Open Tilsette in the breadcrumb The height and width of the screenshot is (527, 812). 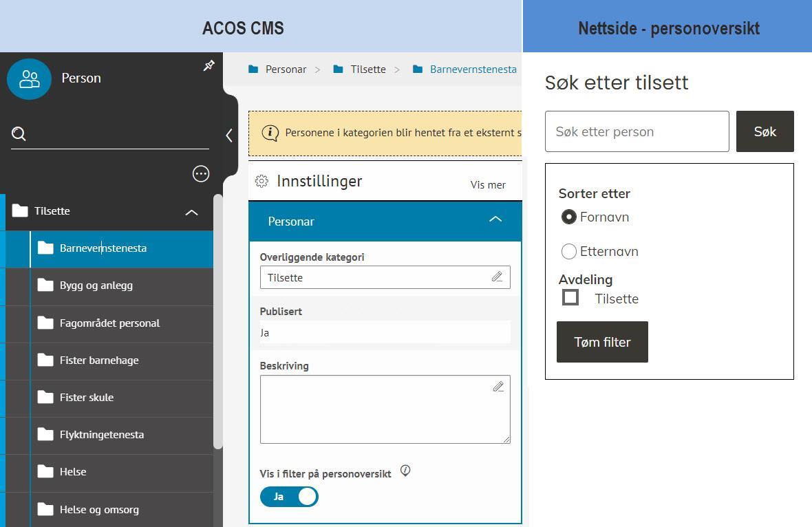(368, 69)
